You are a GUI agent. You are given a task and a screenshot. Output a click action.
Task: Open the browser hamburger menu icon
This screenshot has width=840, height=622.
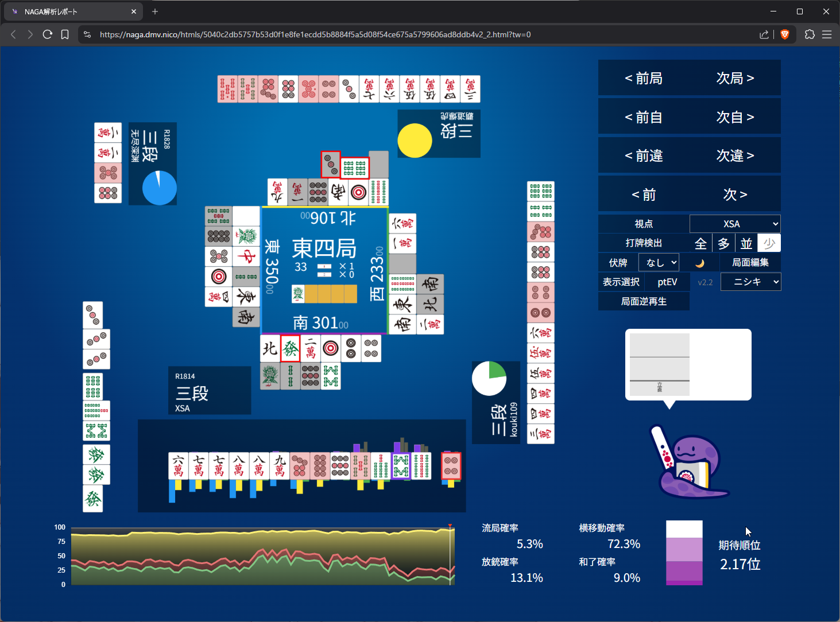click(827, 34)
